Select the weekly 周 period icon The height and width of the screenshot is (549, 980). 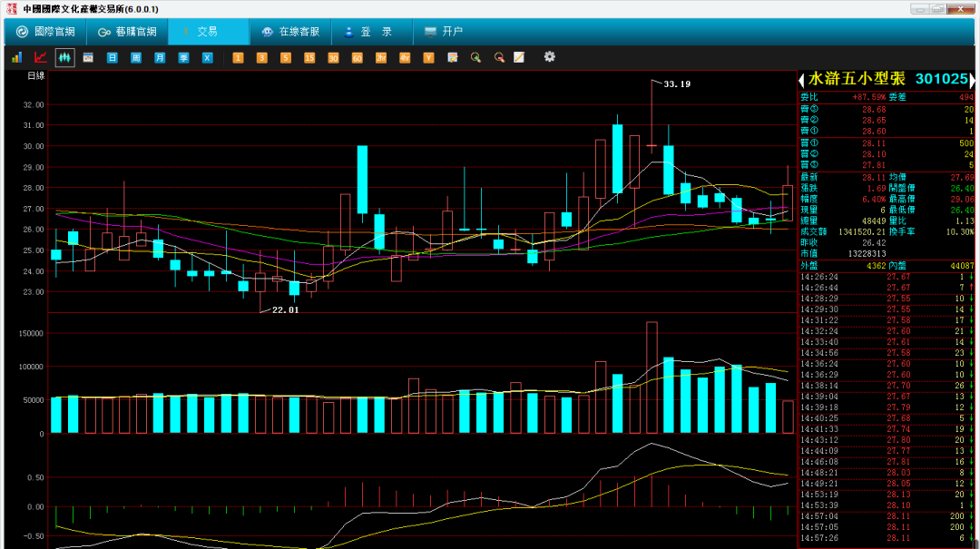click(135, 57)
